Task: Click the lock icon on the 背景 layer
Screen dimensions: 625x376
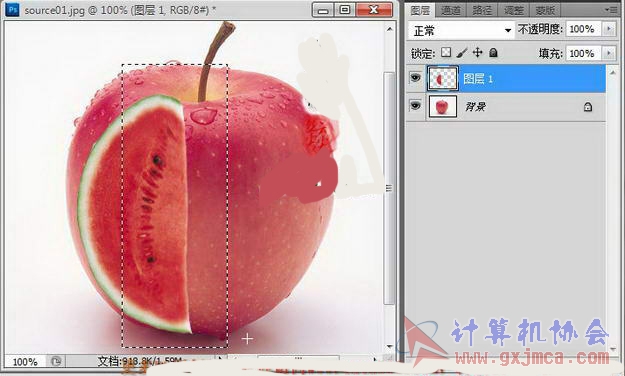Action: click(588, 106)
